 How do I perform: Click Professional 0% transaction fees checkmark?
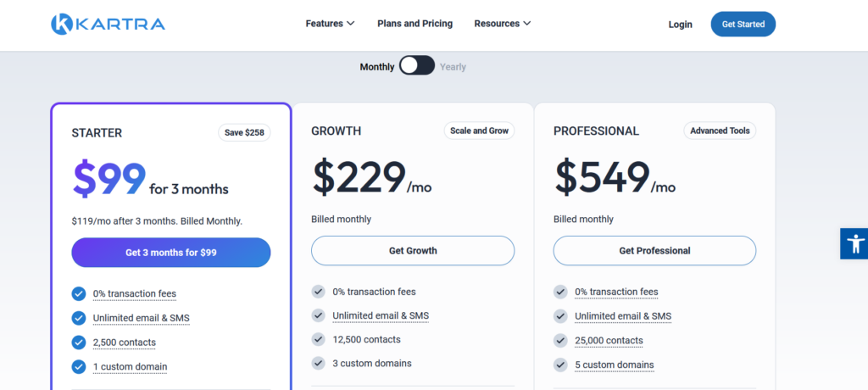click(x=560, y=292)
